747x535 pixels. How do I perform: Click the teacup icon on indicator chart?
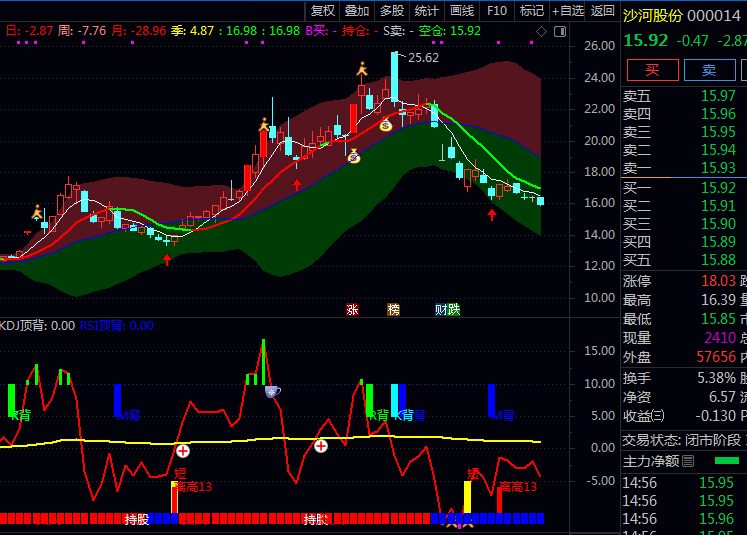click(272, 392)
